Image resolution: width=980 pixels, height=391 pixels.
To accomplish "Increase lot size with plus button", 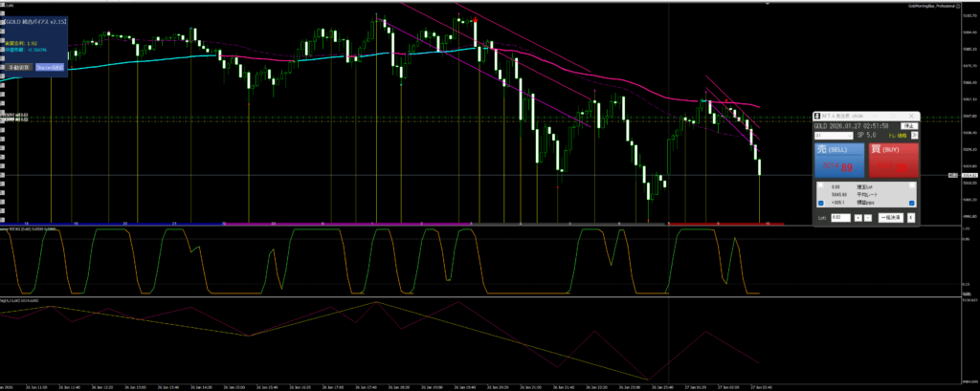I will [857, 218].
